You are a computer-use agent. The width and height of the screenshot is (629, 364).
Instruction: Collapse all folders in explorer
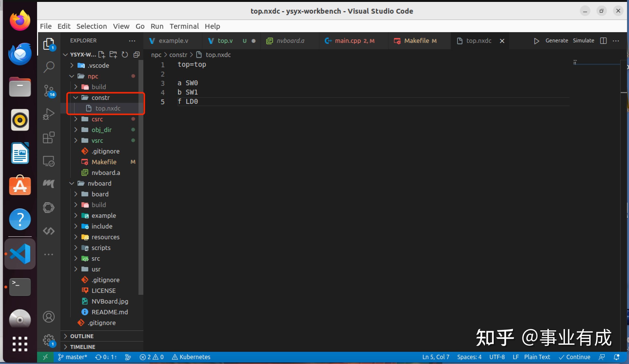136,55
